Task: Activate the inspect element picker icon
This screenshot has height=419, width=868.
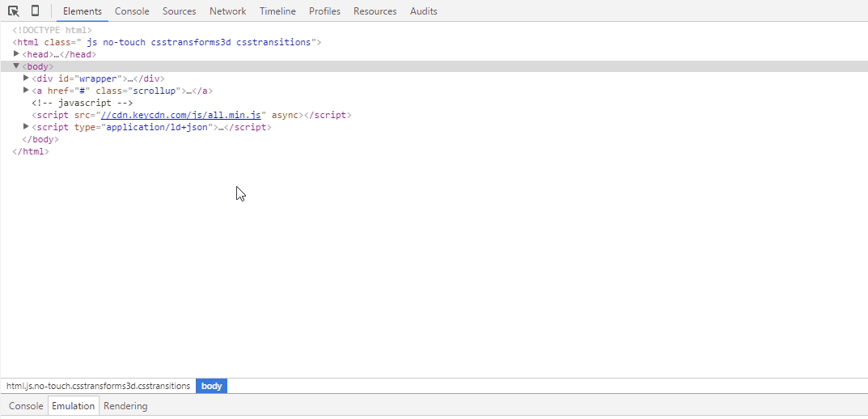Action: [14, 11]
